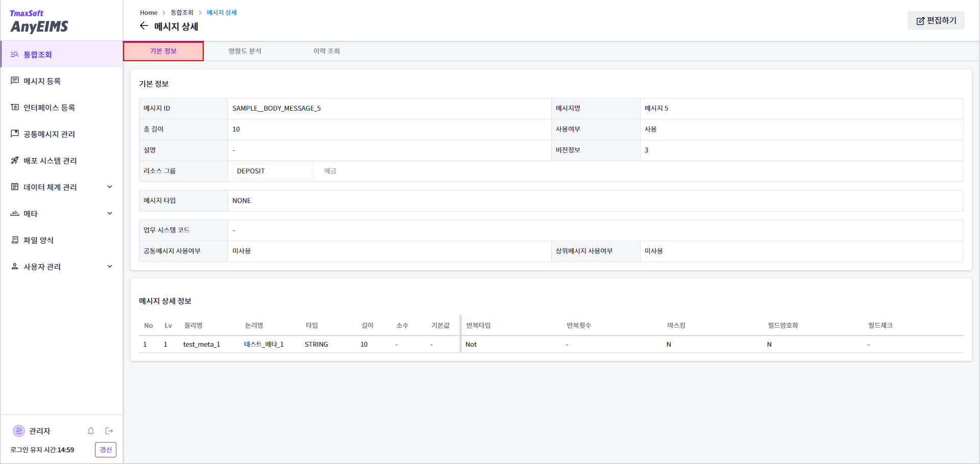Click the 메타 icon in sidebar

pyautogui.click(x=15, y=213)
